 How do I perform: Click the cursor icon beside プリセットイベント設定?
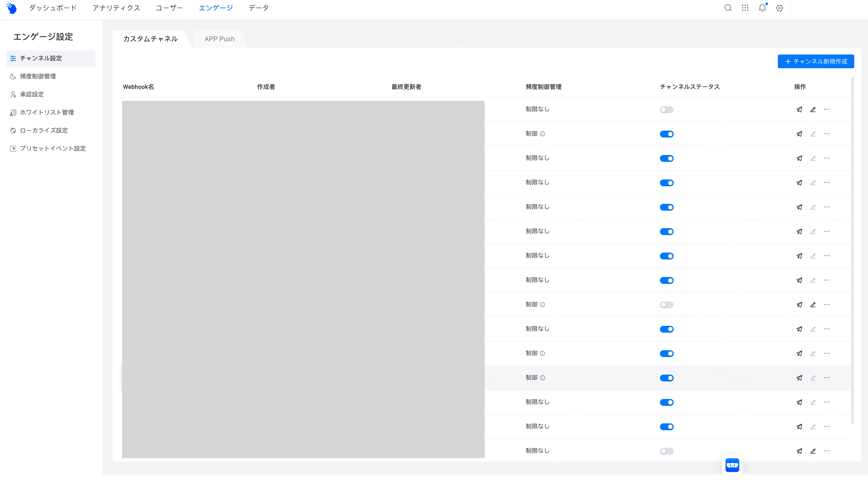coord(13,149)
